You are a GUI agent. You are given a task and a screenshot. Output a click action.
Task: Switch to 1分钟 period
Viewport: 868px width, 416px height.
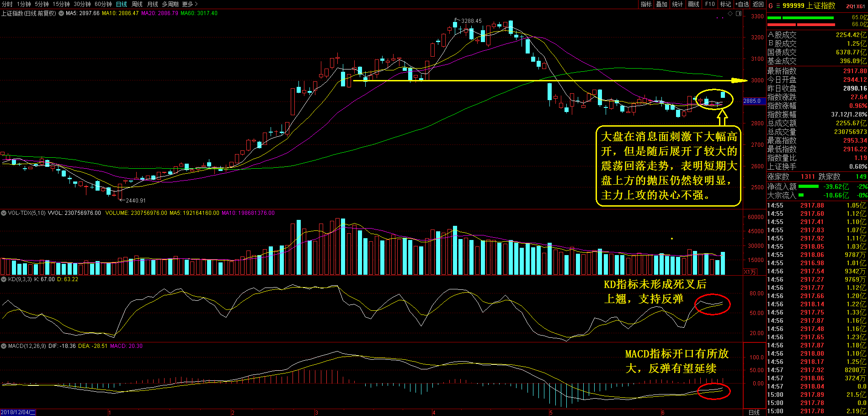(24, 4)
